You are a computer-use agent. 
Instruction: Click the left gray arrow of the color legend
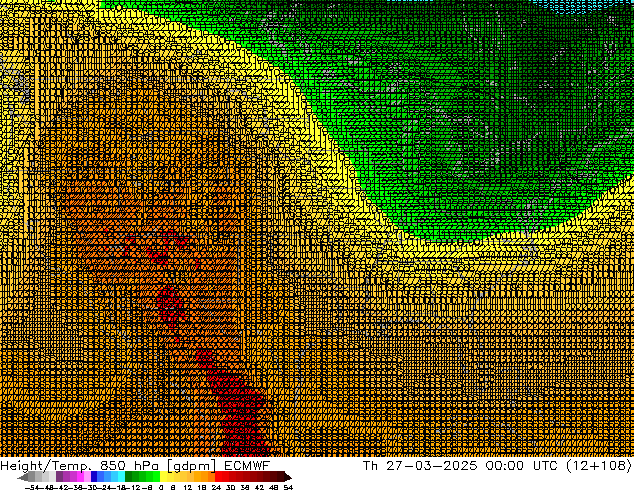tap(23, 477)
